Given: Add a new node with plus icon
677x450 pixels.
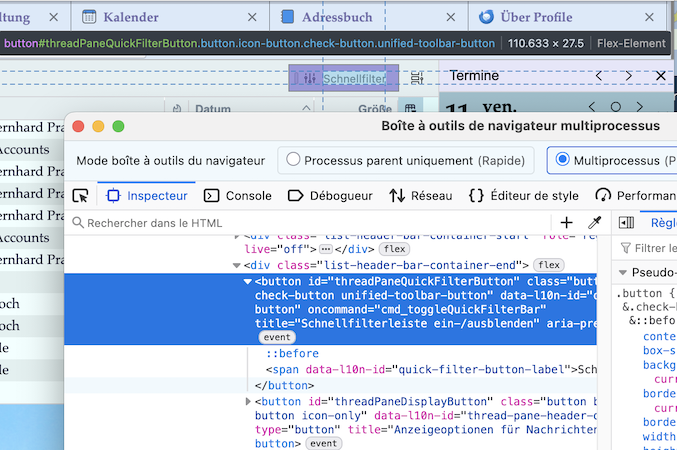Looking at the screenshot, I should click(566, 223).
